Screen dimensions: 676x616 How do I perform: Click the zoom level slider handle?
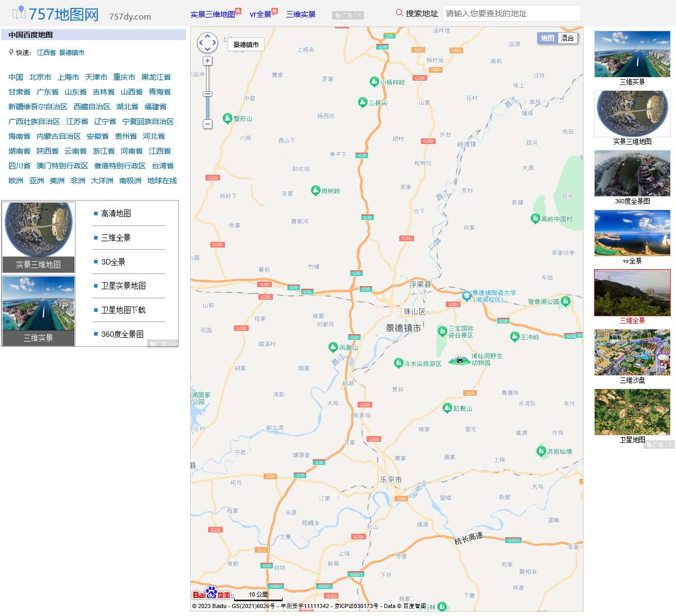(x=208, y=94)
